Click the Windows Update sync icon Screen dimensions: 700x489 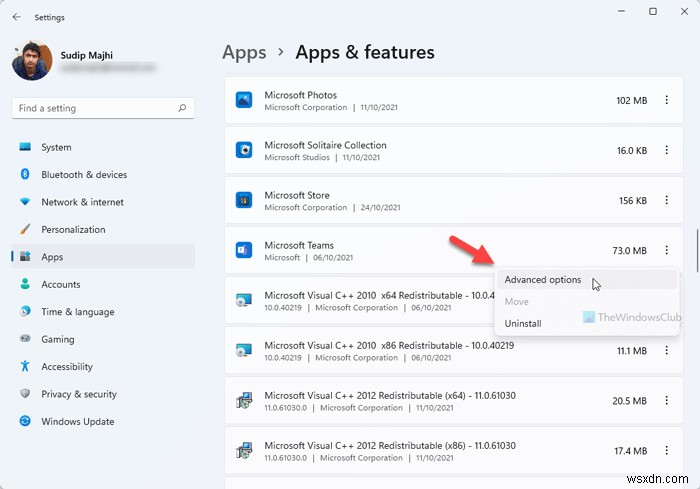pyautogui.click(x=25, y=421)
